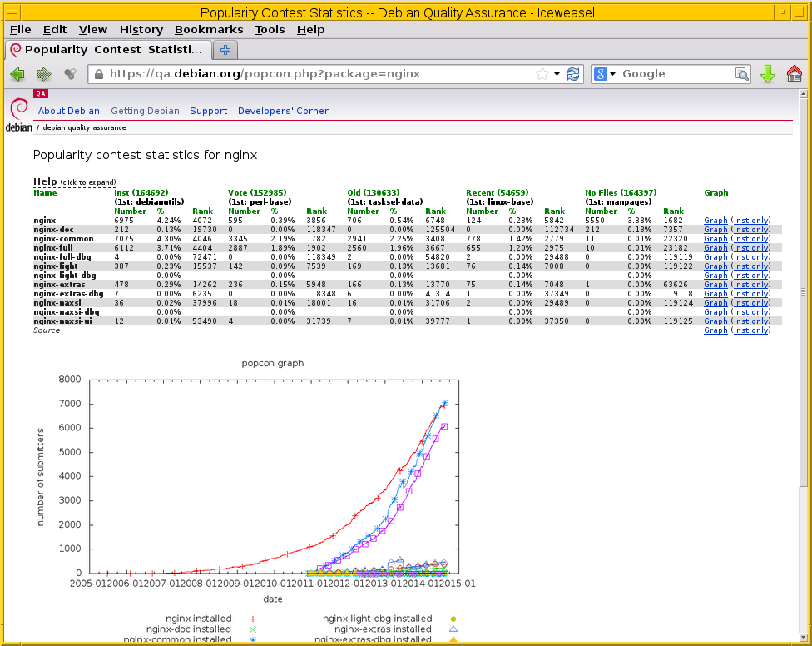This screenshot has height=646, width=812.
Task: Open the Google search engine dropdown
Action: pyautogui.click(x=606, y=74)
